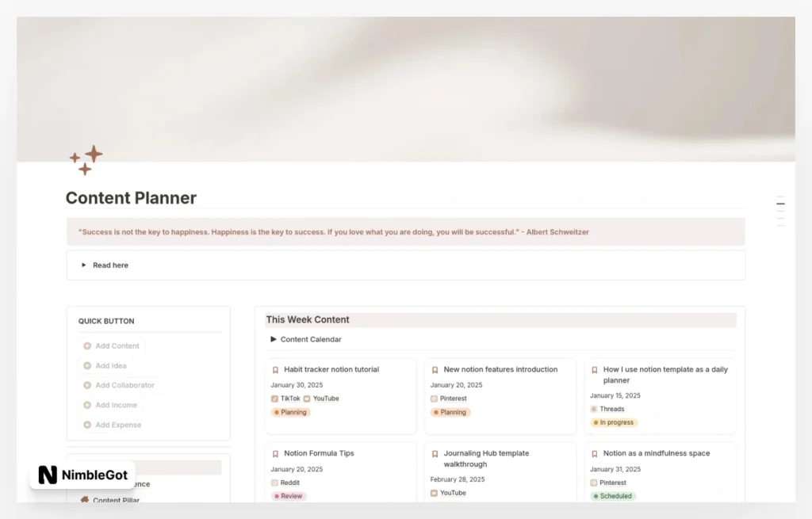Click the Content Pillar link in sidebar
Screen dimensions: 812x519
coord(116,500)
